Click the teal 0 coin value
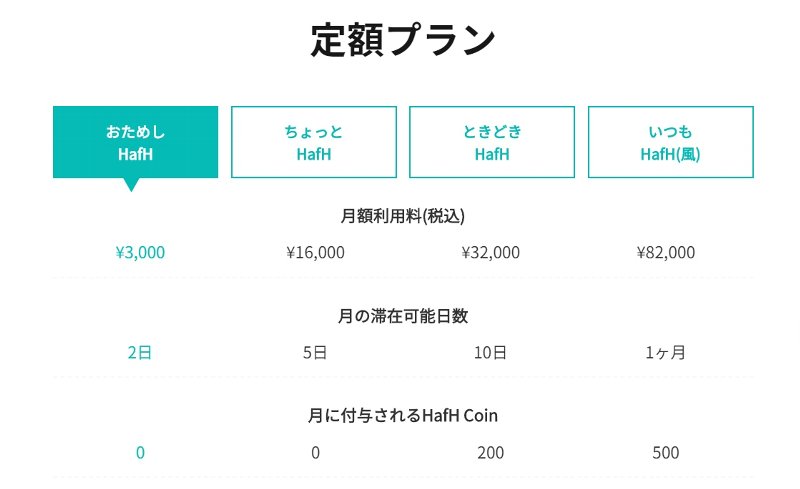 (x=140, y=452)
